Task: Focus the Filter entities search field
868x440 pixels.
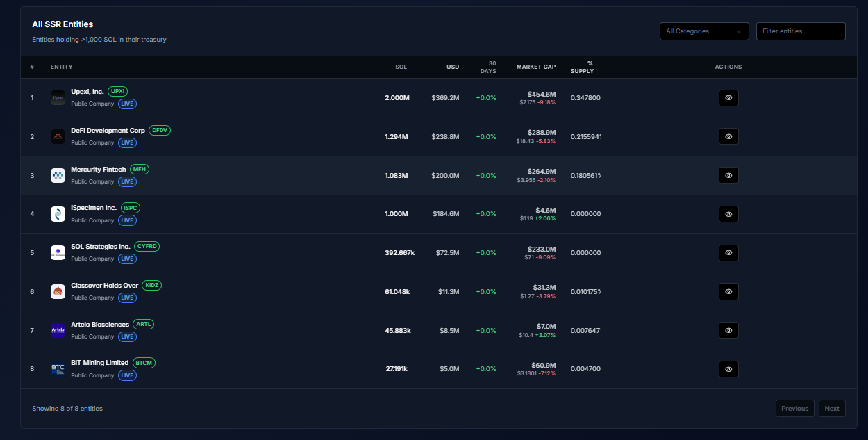Action: click(x=801, y=31)
